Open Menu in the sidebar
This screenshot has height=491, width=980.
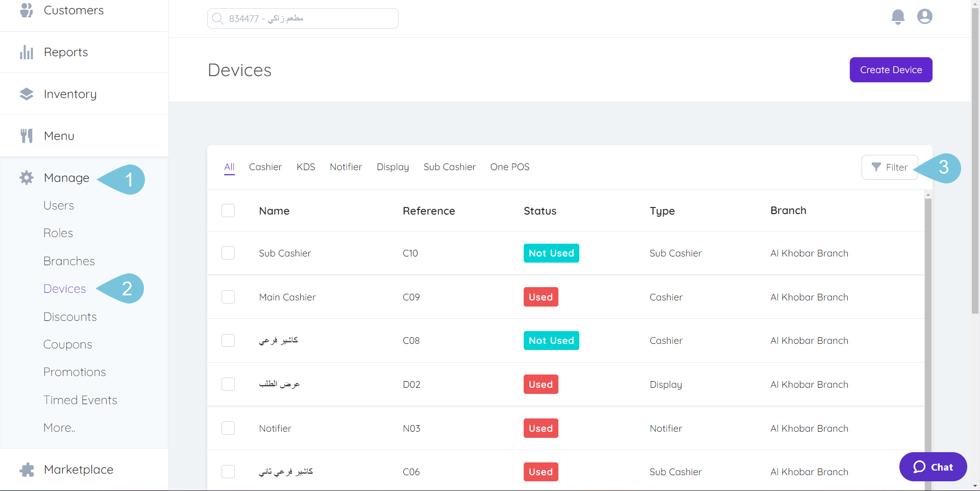point(59,136)
